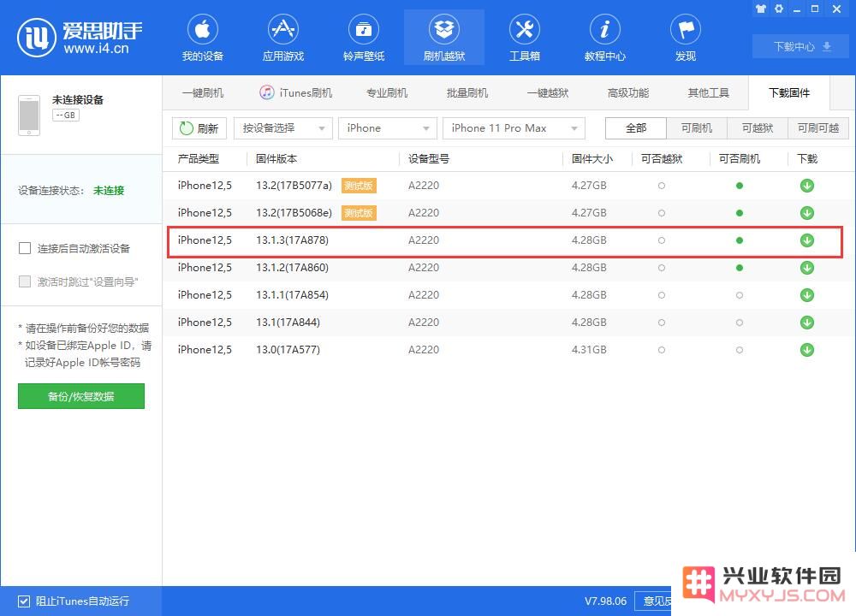Image resolution: width=856 pixels, height=616 pixels.
Task: Filter by 可刷机 firmware
Action: 697,128
